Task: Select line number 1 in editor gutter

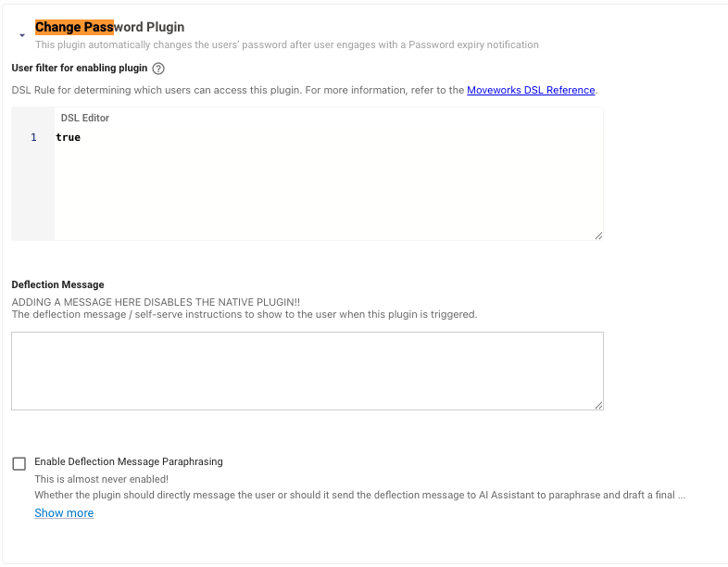Action: [x=33, y=137]
